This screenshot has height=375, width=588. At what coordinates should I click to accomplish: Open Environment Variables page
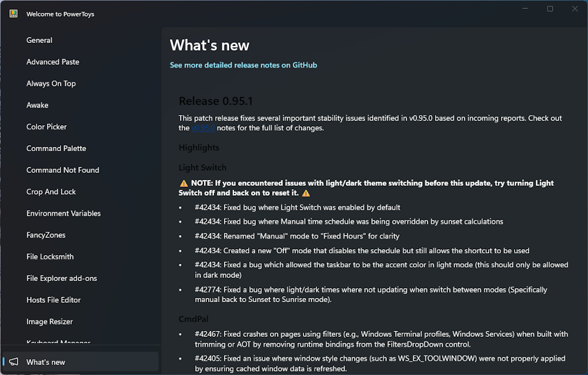click(64, 213)
